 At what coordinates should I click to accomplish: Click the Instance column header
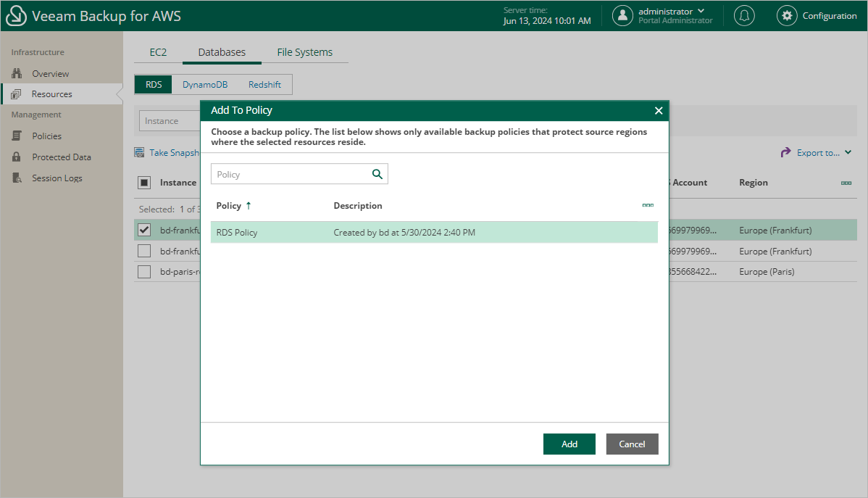click(x=178, y=183)
